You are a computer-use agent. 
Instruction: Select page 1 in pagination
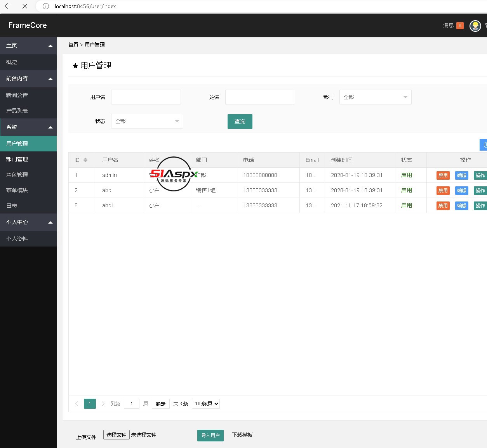(90, 404)
